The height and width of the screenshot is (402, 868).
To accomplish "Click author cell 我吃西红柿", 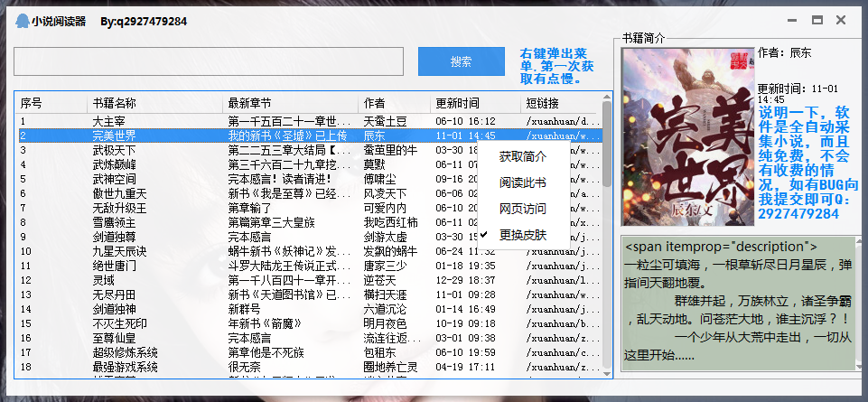I will coord(390,222).
